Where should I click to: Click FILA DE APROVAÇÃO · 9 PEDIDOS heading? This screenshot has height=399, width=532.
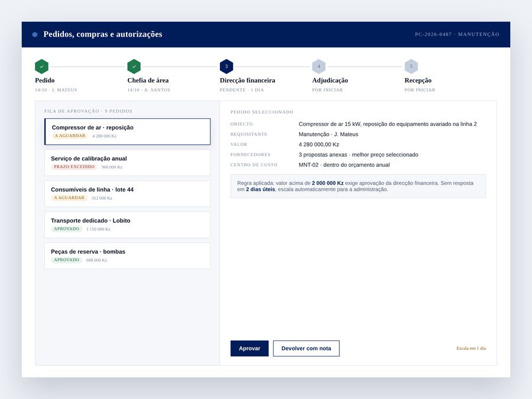point(88,111)
